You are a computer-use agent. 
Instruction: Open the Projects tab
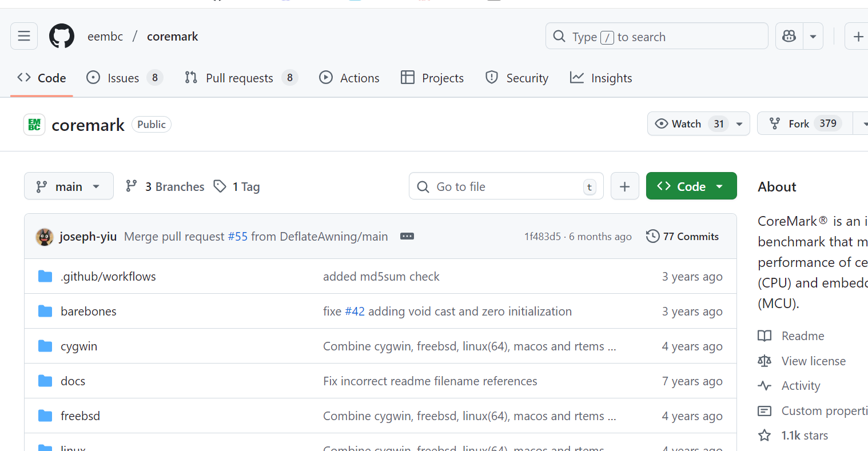pos(432,78)
